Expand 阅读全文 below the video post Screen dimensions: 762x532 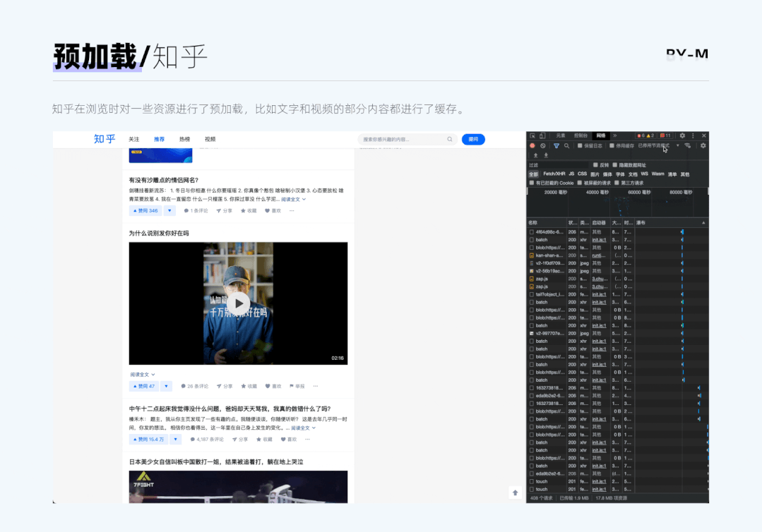coord(143,375)
